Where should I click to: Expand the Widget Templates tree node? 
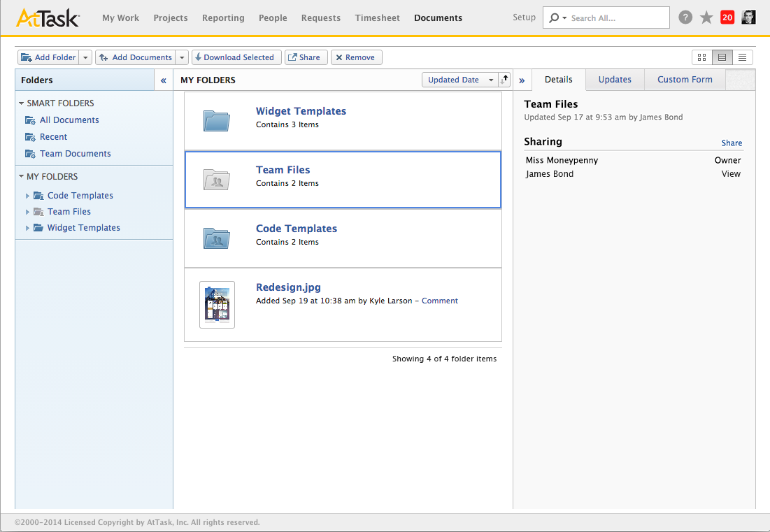27,228
